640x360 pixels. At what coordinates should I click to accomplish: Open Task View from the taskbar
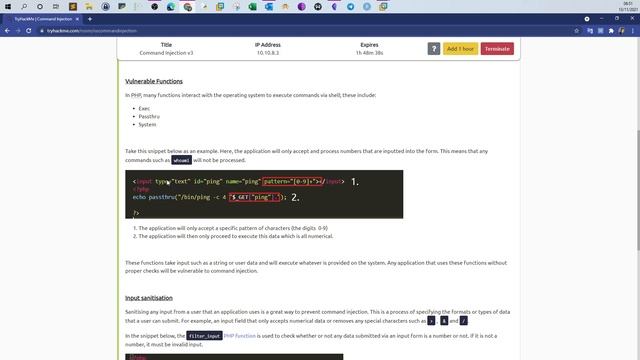tap(56, 7)
